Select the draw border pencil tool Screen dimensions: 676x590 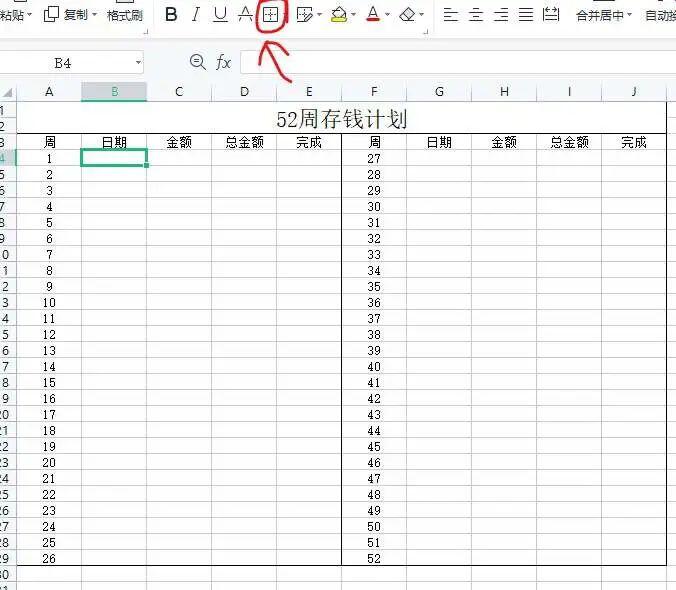(x=305, y=15)
